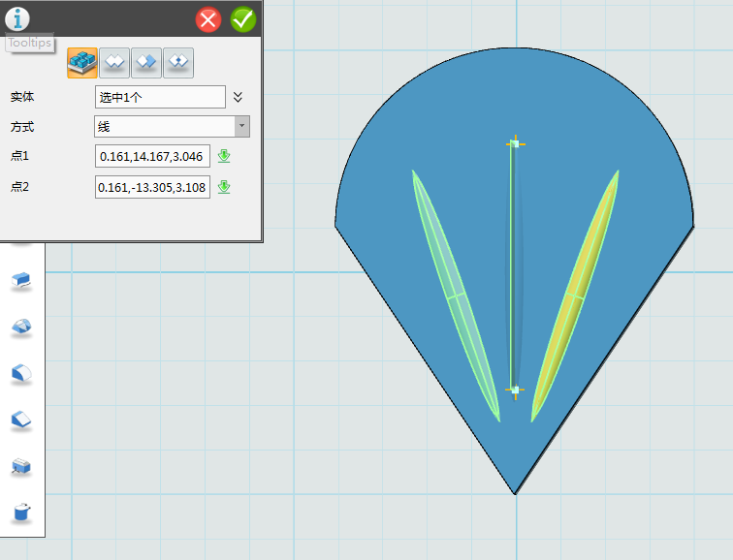Select the subtract boolean mode icon

(146, 63)
